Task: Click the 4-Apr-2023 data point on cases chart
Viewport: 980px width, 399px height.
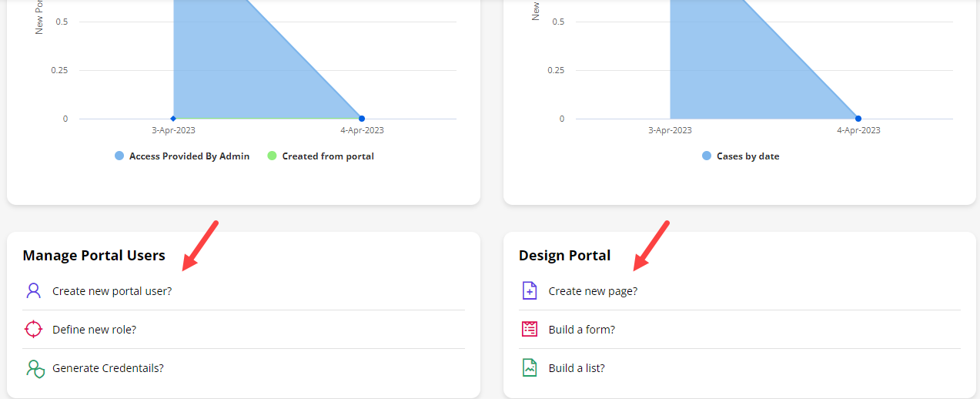Action: 858,119
